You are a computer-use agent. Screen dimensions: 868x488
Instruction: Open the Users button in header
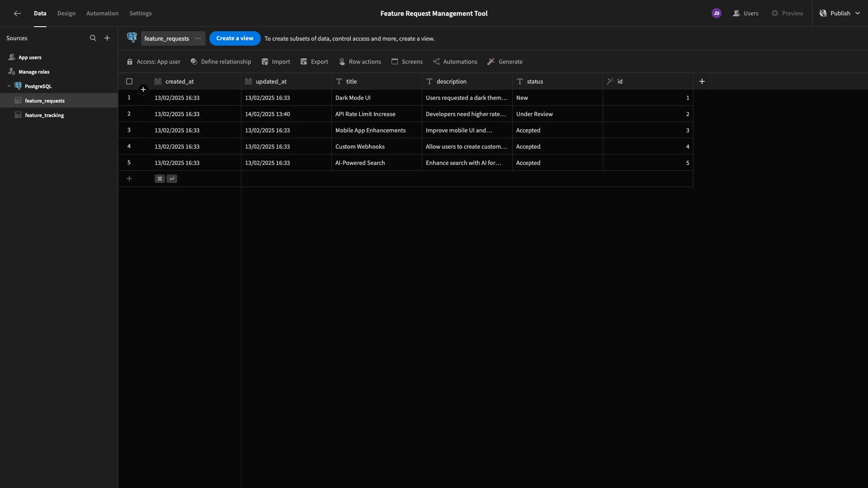pos(746,14)
